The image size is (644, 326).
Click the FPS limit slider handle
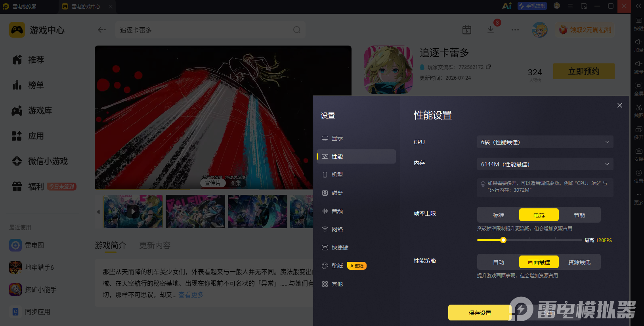[503, 240]
